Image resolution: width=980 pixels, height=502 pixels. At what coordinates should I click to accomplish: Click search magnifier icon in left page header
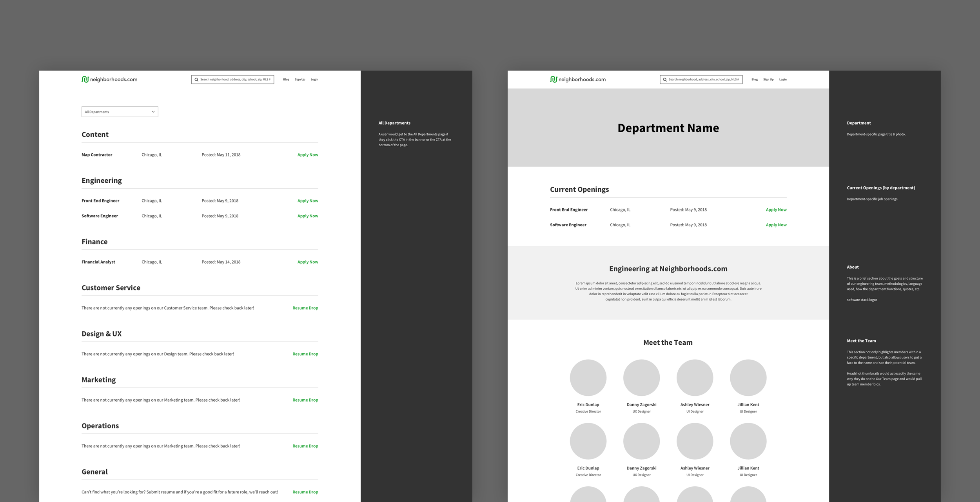[196, 80]
